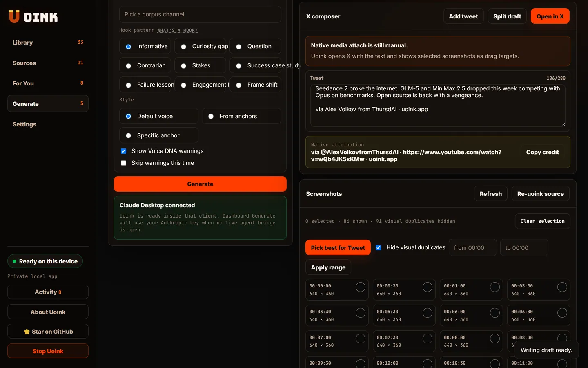
Task: Select screenshot circle for 00:08:00
Action: pyautogui.click(x=495, y=339)
